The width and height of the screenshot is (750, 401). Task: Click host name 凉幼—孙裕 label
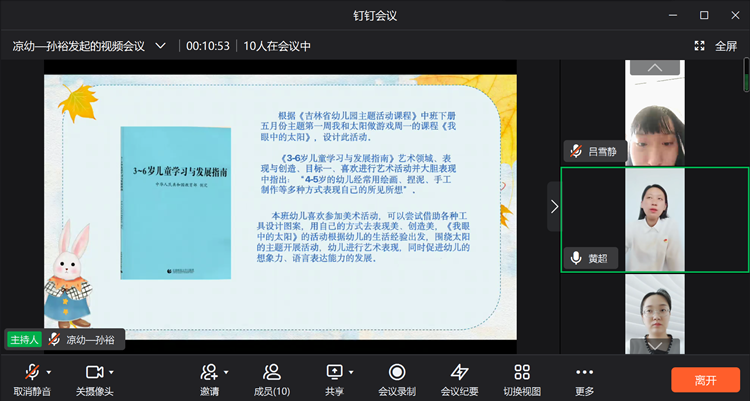click(90, 340)
